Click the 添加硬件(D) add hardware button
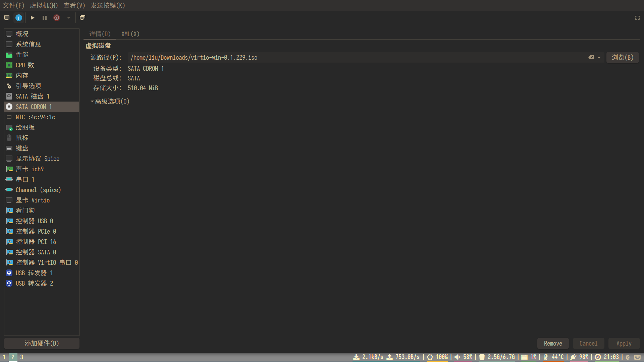Viewport: 644px width, 362px height. (x=42, y=344)
